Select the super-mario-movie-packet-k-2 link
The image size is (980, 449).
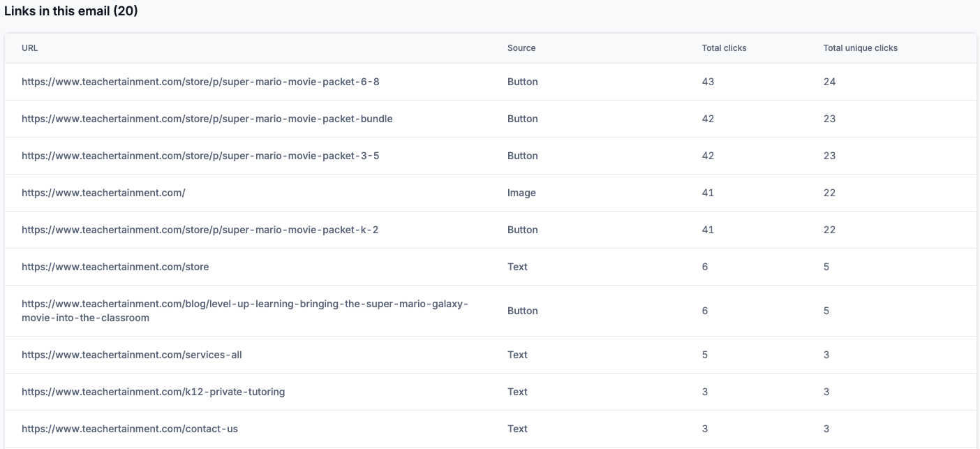click(200, 230)
